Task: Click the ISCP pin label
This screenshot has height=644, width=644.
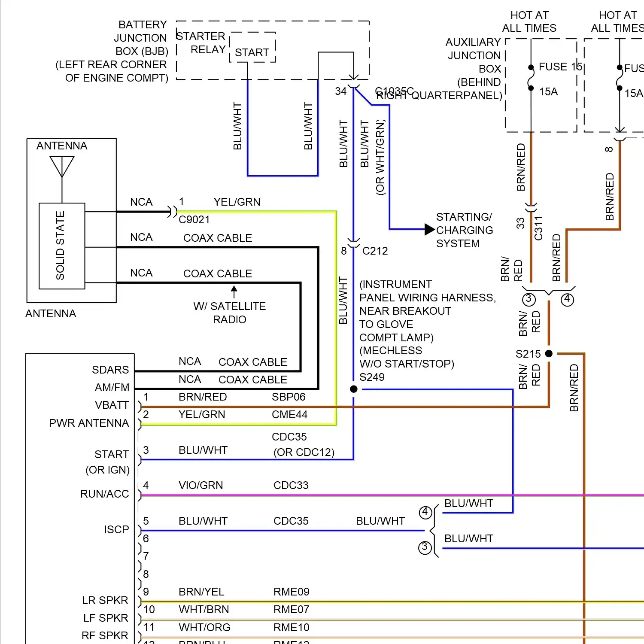Action: pos(116,529)
